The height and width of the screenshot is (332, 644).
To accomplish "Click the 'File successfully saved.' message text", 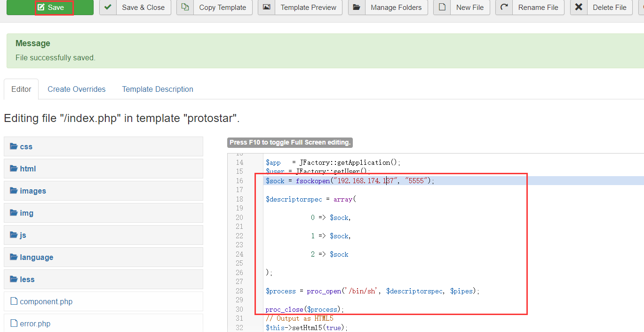I will [x=56, y=57].
